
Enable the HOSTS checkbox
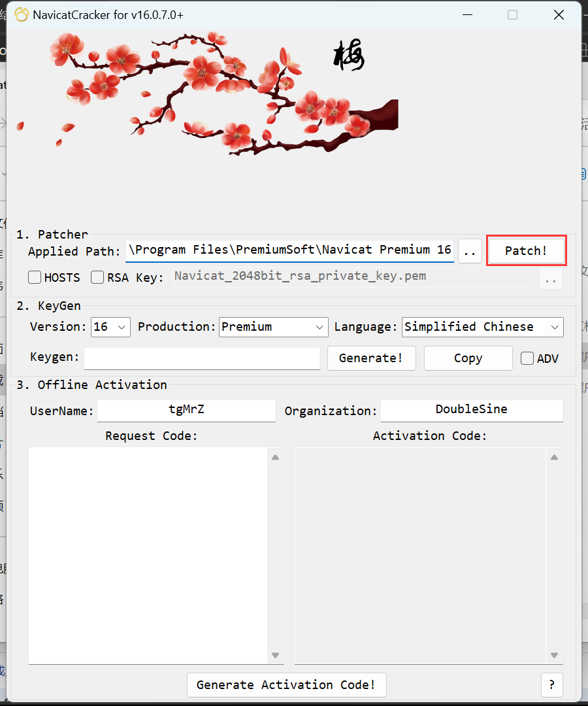(35, 278)
